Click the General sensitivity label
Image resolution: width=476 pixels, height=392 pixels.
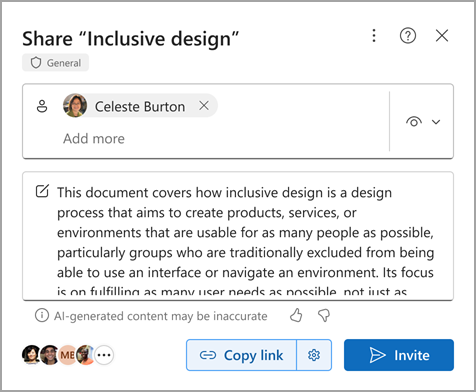(x=56, y=62)
